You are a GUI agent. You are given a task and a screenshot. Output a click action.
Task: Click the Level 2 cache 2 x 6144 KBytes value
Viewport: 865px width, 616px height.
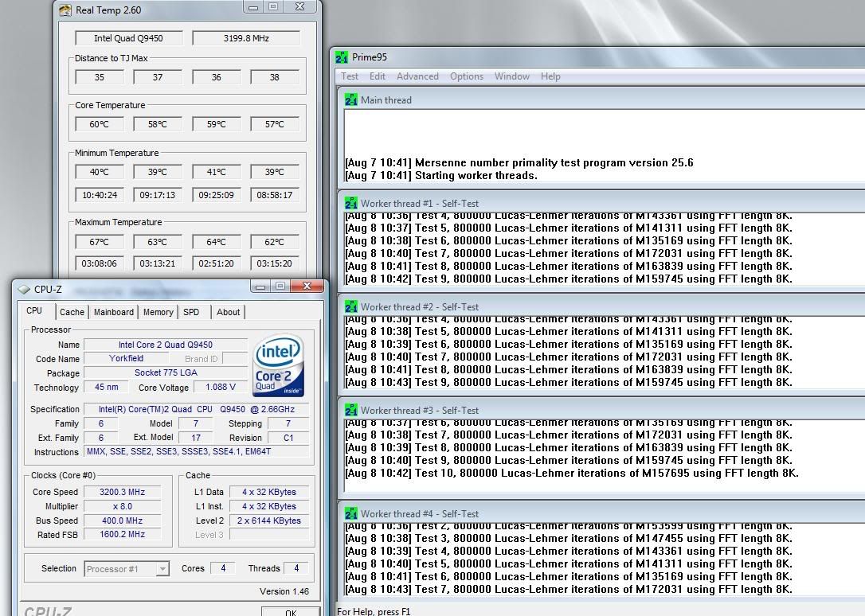(x=269, y=520)
